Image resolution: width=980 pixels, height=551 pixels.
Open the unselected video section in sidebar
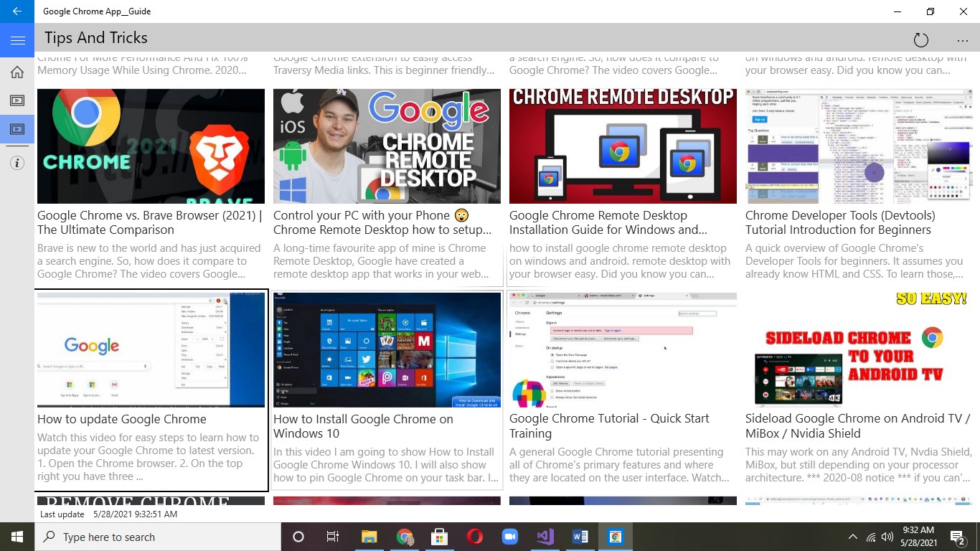tap(17, 100)
